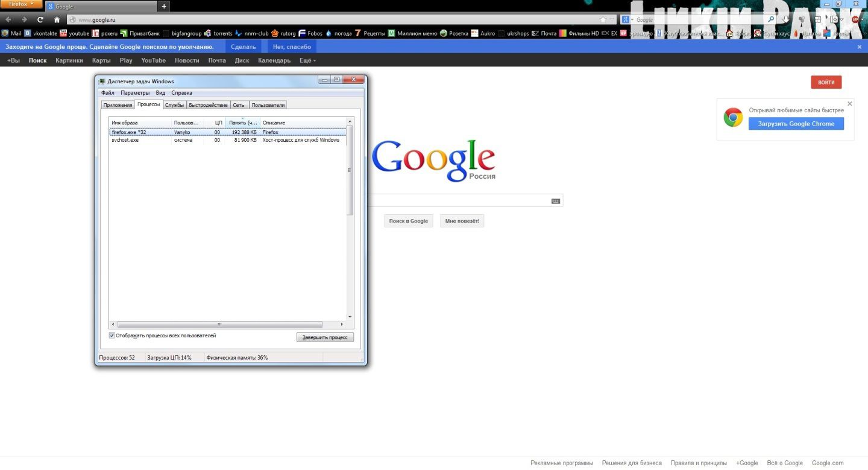This screenshot has height=470, width=868.
Task: Open the vkontakte bookmark
Action: tap(40, 33)
